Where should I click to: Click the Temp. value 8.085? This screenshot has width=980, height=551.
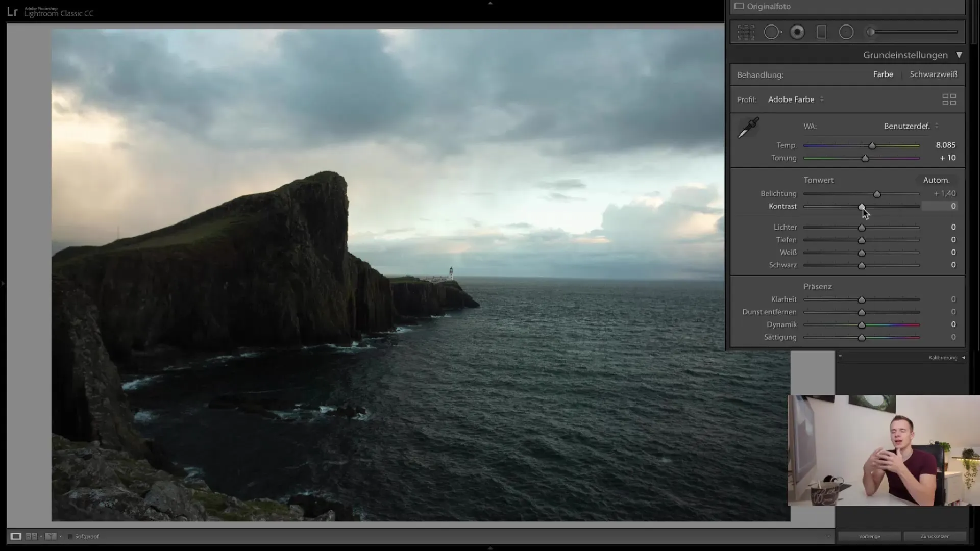pos(945,145)
